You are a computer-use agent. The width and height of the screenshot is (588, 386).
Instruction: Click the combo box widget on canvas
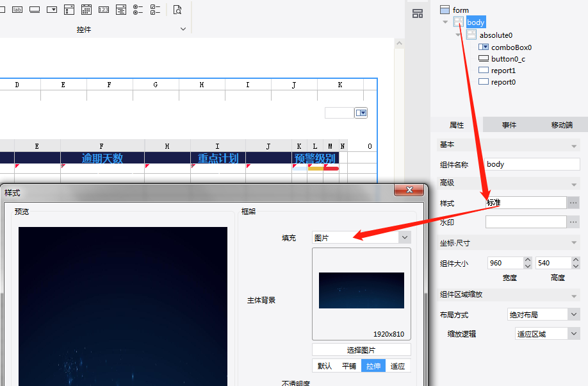(346, 113)
